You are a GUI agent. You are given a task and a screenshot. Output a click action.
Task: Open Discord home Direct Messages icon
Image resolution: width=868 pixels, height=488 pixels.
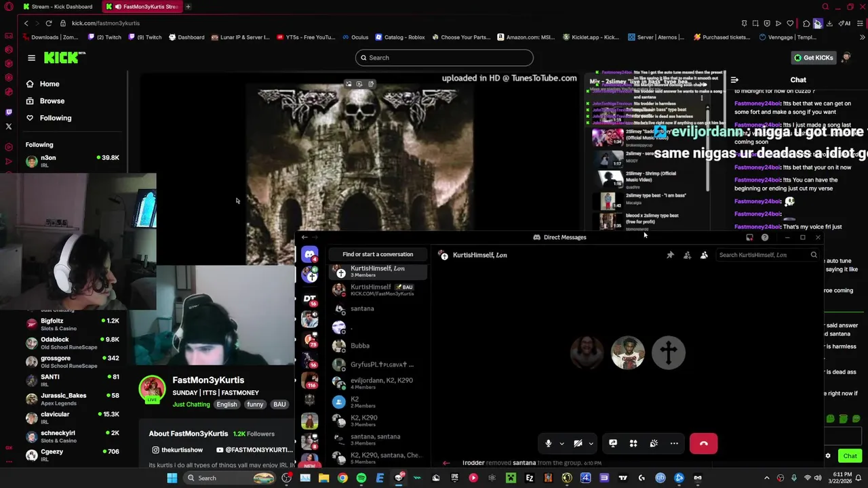(x=310, y=254)
